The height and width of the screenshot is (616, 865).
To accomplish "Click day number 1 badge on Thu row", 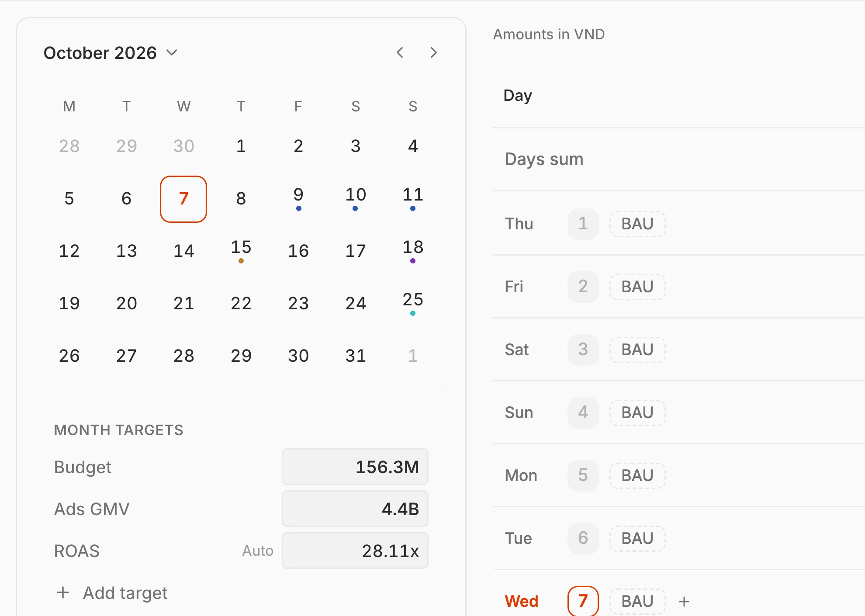I will tap(583, 224).
